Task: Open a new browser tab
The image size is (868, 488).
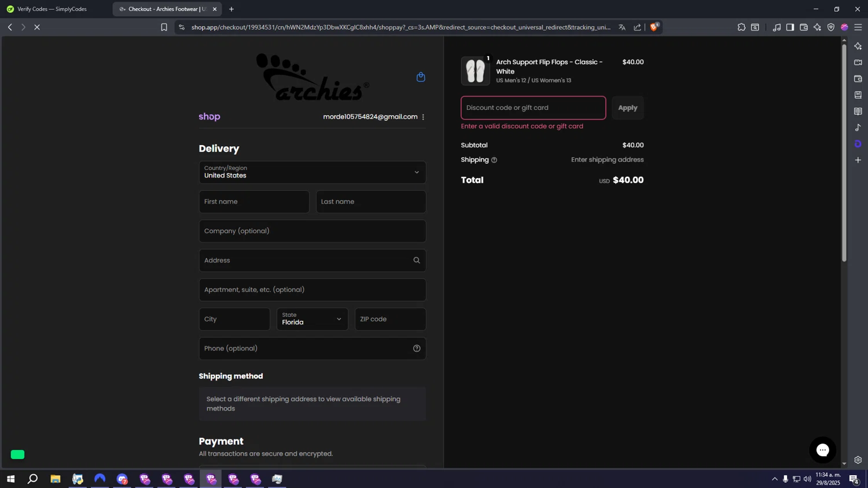Action: tap(231, 9)
